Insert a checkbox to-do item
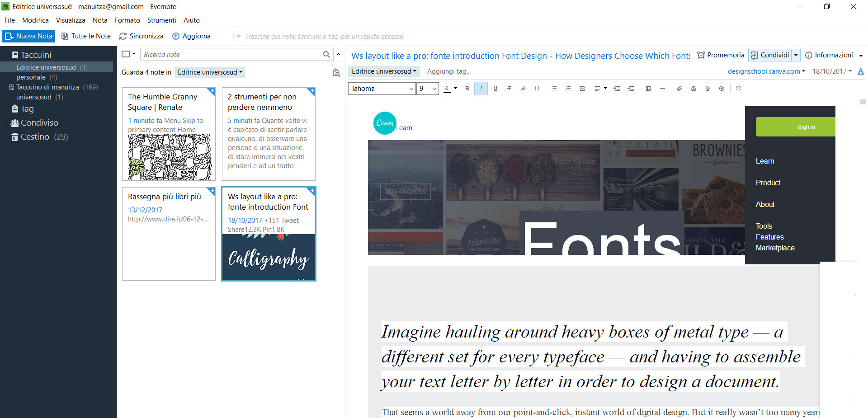This screenshot has height=418, width=868. point(582,89)
